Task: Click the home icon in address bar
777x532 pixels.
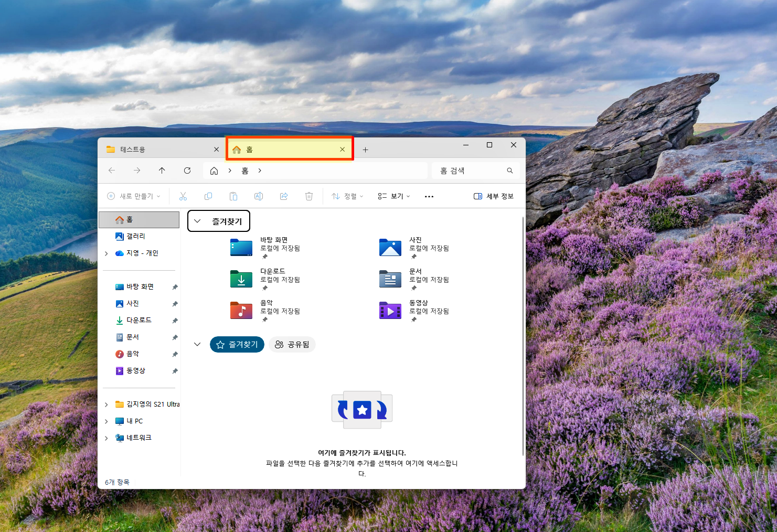Action: click(214, 171)
